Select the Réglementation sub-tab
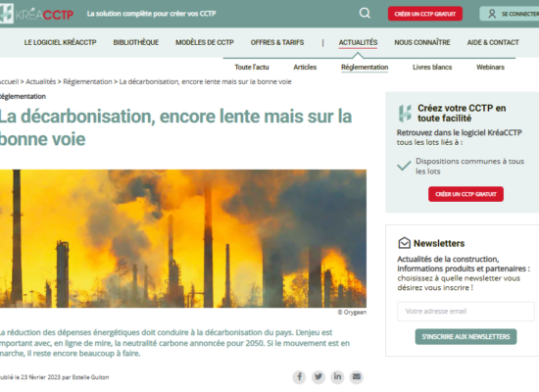This screenshot has width=539, height=392. [365, 67]
